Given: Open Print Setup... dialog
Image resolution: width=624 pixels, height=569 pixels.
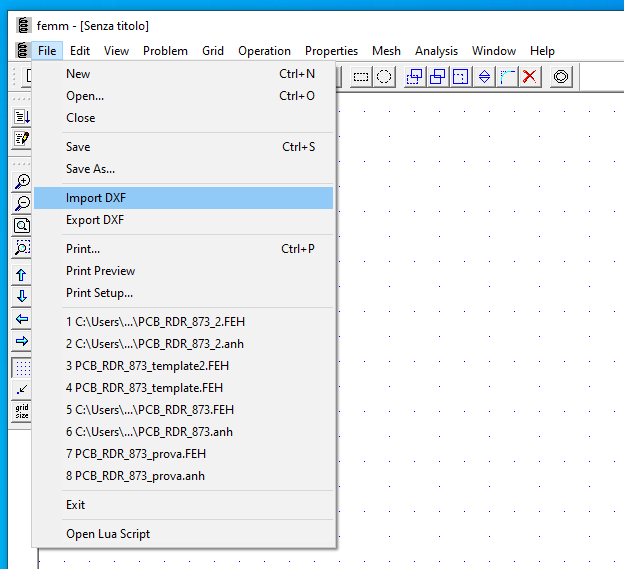Looking at the screenshot, I should click(183, 293).
